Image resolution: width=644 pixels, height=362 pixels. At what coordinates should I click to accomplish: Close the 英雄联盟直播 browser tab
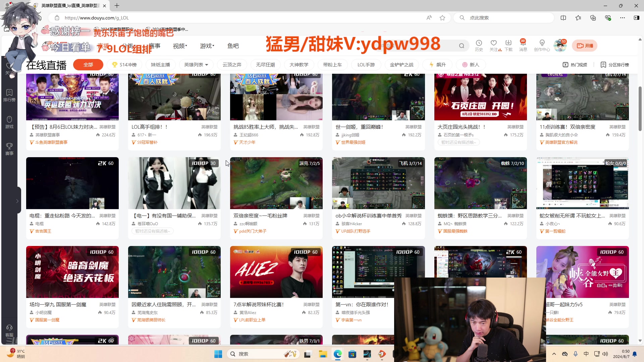coord(104,6)
